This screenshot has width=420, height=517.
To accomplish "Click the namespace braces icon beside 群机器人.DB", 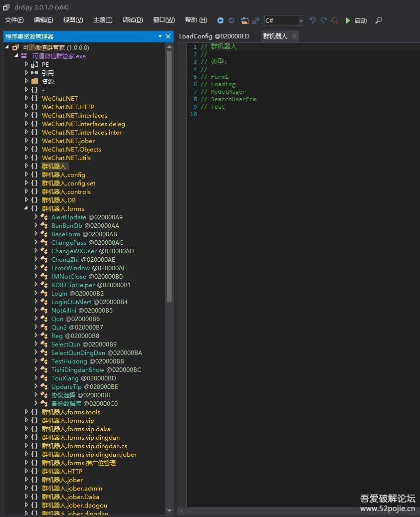I will pyautogui.click(x=34, y=200).
